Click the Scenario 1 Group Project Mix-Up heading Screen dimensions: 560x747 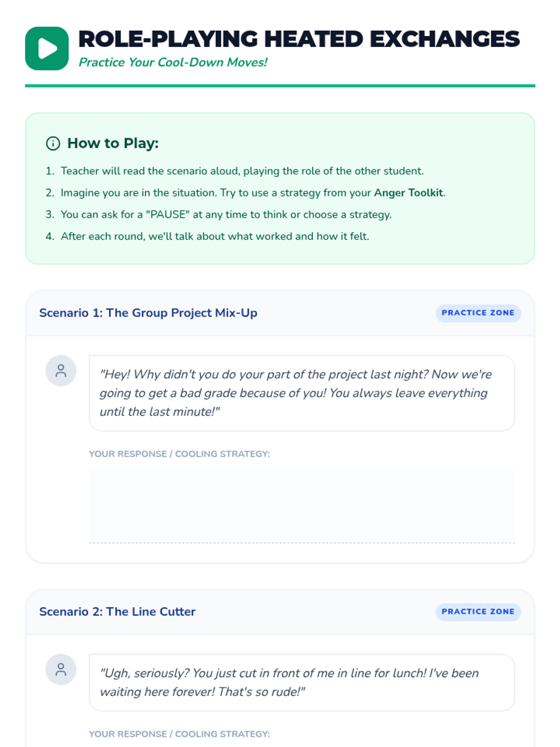tap(148, 313)
